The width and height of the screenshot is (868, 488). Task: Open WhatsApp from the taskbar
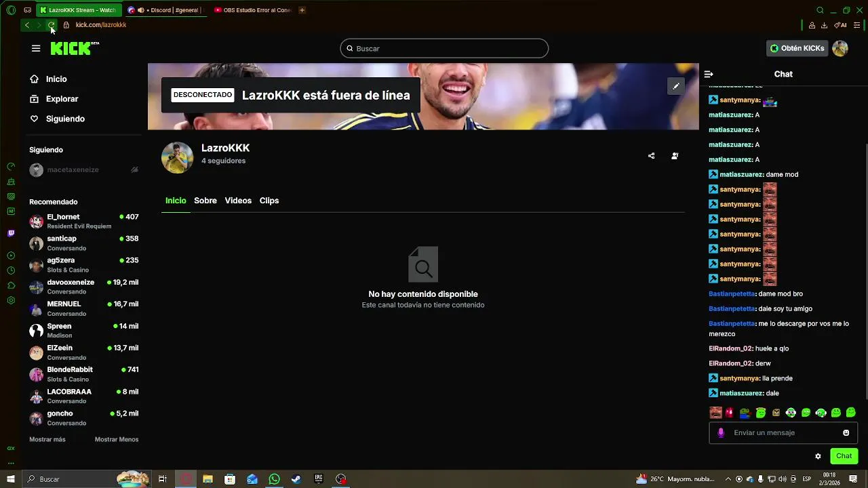point(274,479)
